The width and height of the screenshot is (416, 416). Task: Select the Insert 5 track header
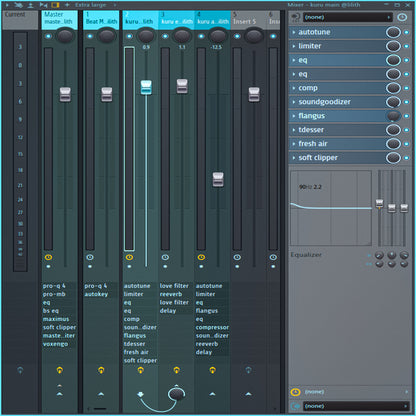tap(248, 20)
